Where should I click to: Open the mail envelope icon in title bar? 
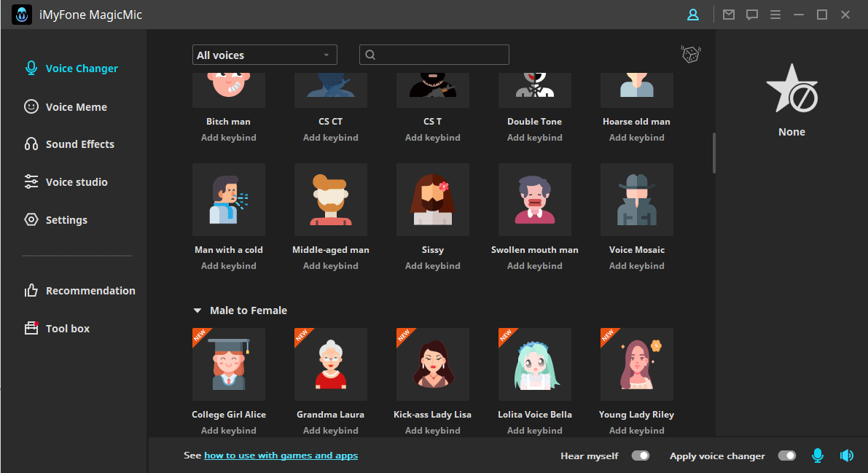(729, 15)
